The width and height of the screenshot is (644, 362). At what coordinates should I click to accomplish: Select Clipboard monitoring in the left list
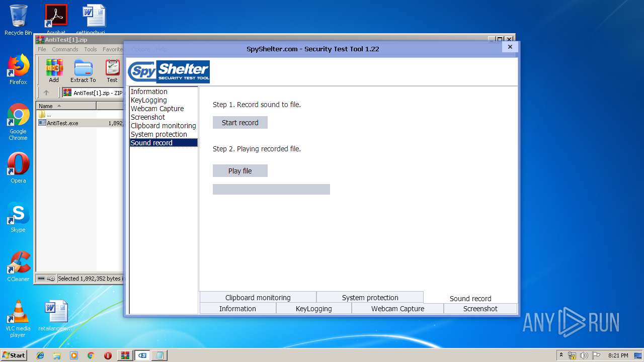(163, 126)
